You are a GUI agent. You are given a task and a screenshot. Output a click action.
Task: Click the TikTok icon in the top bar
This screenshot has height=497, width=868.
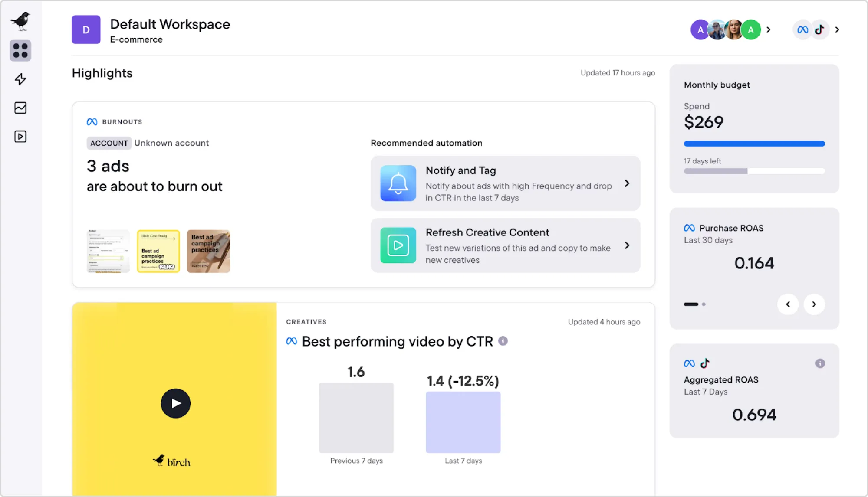pos(820,29)
